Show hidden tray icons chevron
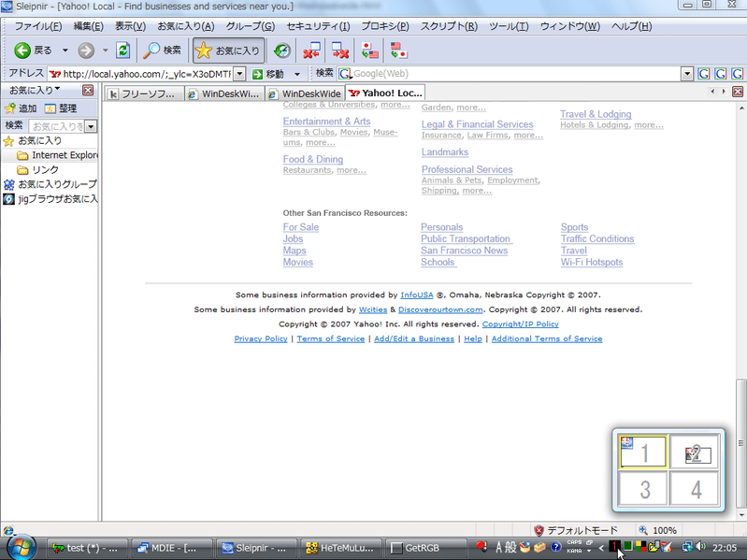Image resolution: width=747 pixels, height=560 pixels. tap(601, 548)
